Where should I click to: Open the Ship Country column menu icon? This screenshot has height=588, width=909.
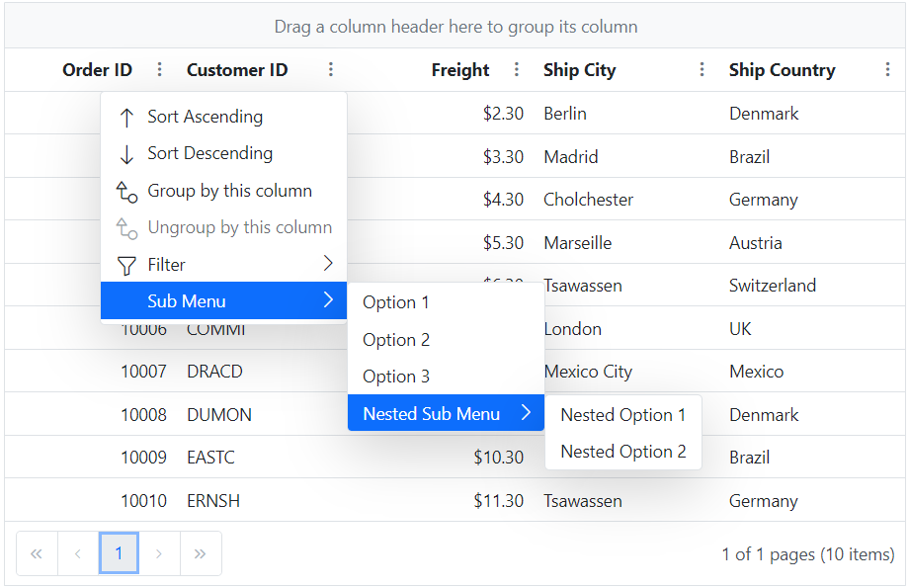pos(887,69)
